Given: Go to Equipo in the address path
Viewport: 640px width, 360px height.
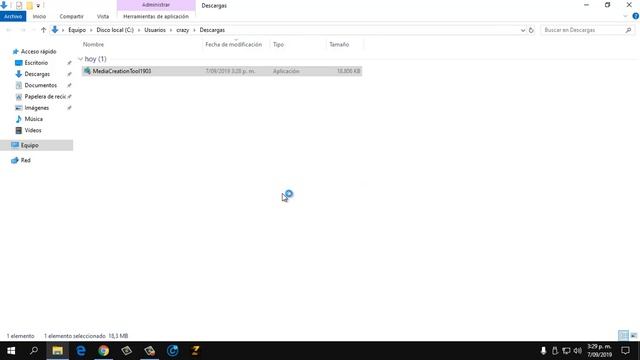Looking at the screenshot, I should tap(77, 30).
